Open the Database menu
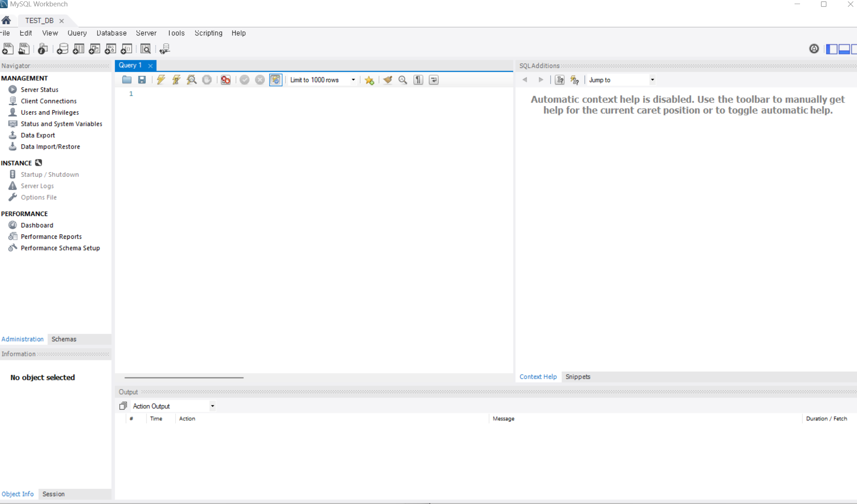Image resolution: width=857 pixels, height=504 pixels. 111,33
